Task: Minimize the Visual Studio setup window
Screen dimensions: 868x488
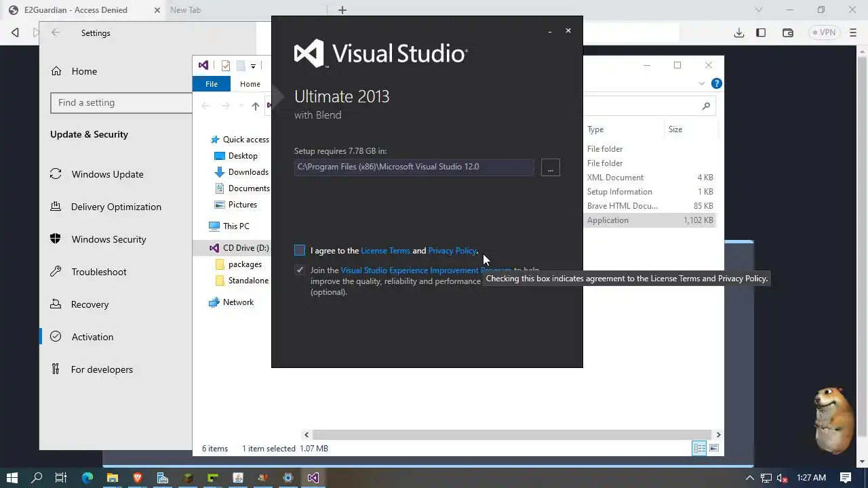Action: [x=549, y=31]
